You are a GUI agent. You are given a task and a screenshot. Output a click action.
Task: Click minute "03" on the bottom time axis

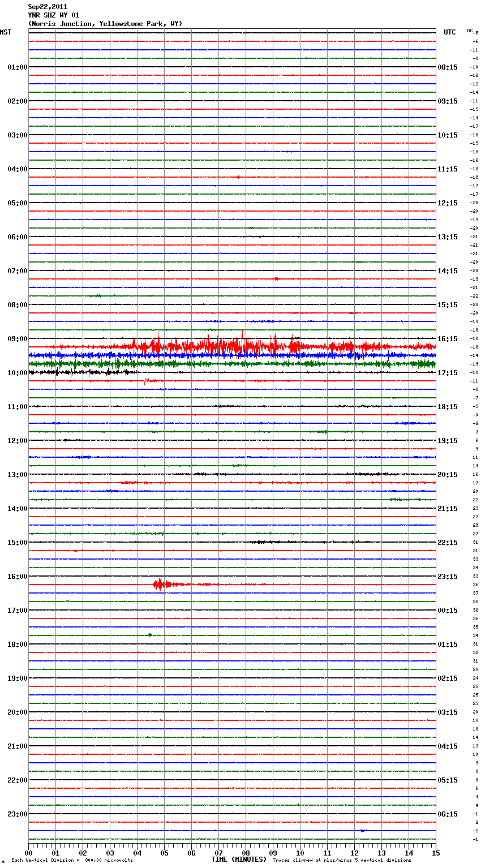(x=110, y=853)
